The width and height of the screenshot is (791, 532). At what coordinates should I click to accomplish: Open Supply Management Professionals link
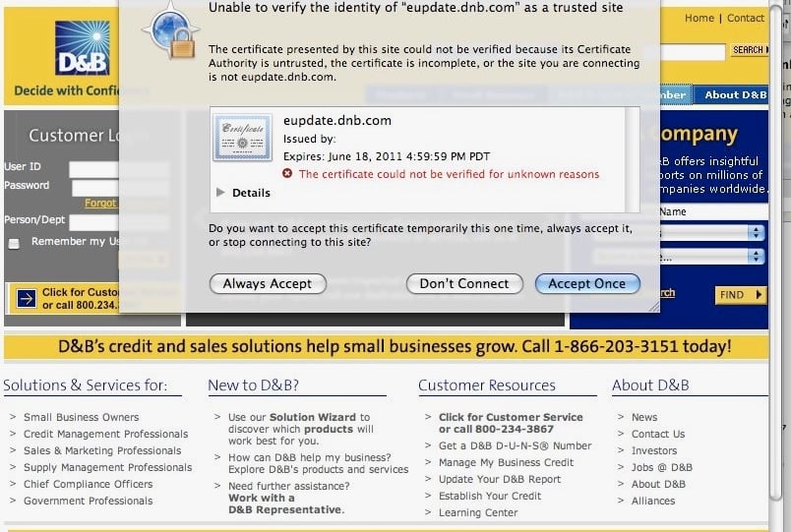coord(107,467)
